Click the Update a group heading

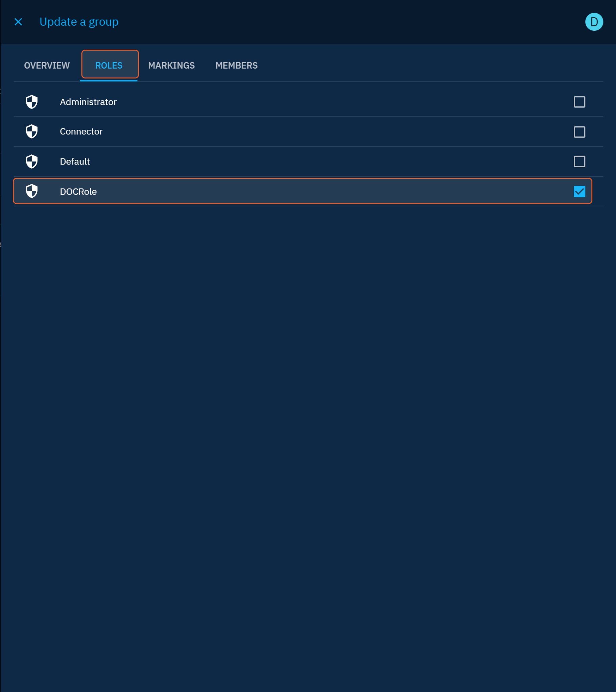coord(79,22)
